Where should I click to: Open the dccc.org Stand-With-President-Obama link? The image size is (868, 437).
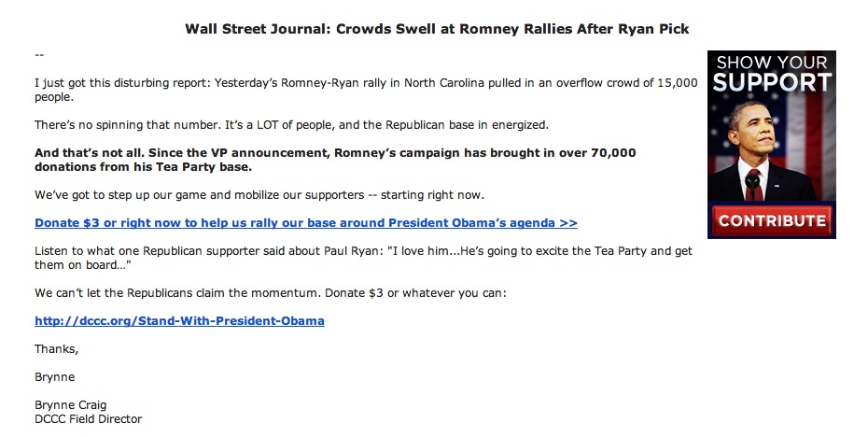[x=179, y=320]
